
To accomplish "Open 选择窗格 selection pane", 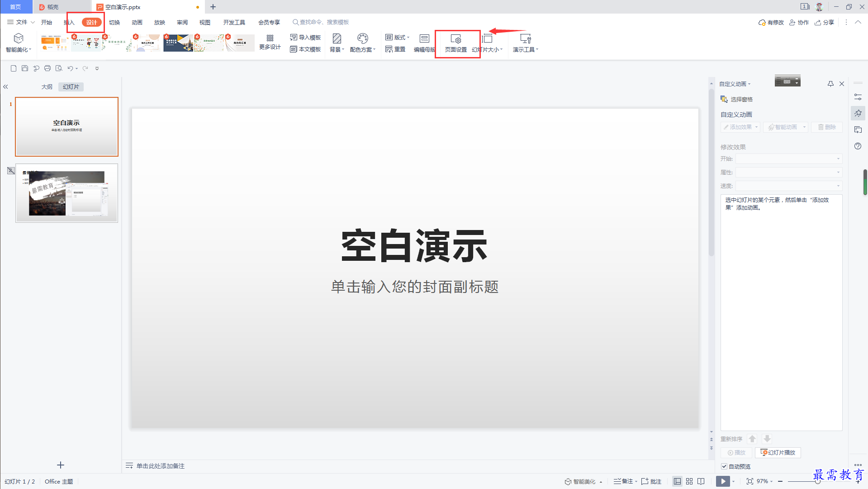I will coord(736,99).
